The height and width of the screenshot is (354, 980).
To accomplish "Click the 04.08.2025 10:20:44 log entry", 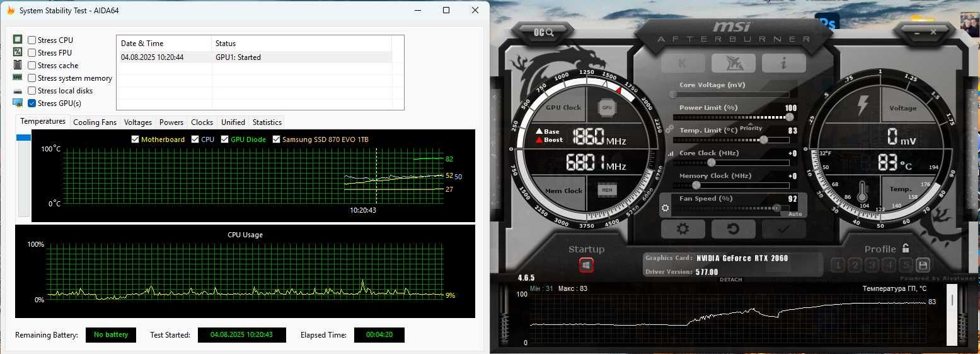I will click(x=152, y=57).
